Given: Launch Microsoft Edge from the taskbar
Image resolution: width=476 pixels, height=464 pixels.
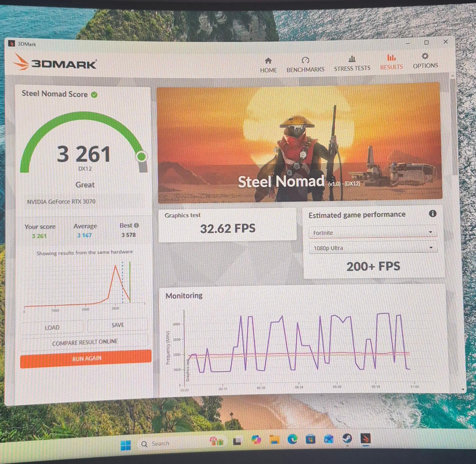Looking at the screenshot, I should coord(292,439).
